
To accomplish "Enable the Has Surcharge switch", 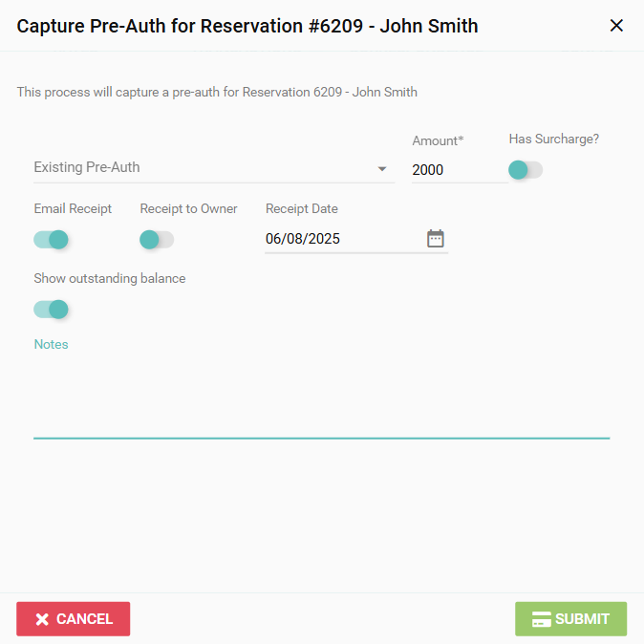I will [x=525, y=170].
